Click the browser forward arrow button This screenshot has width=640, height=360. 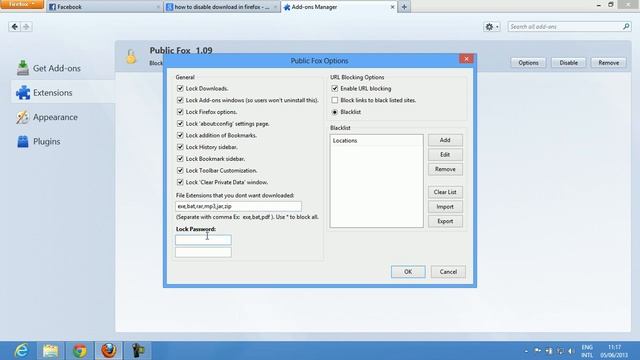pyautogui.click(x=26, y=27)
